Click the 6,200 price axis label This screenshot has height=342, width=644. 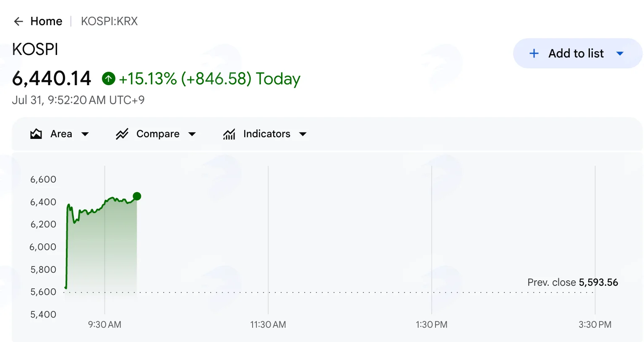click(43, 225)
